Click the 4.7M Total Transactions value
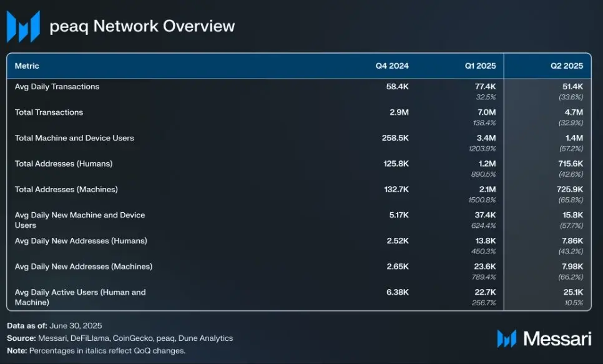 pos(574,112)
